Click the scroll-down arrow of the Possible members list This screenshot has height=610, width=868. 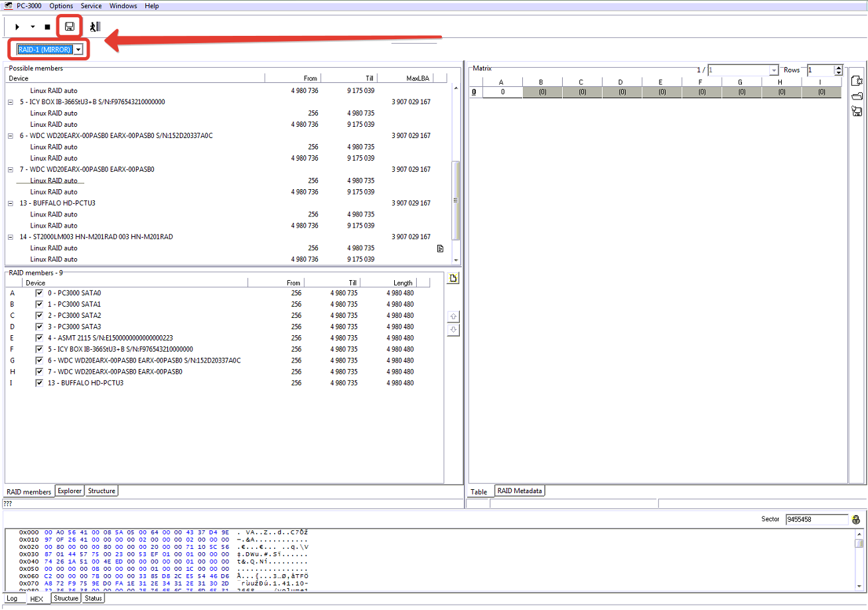[455, 260]
